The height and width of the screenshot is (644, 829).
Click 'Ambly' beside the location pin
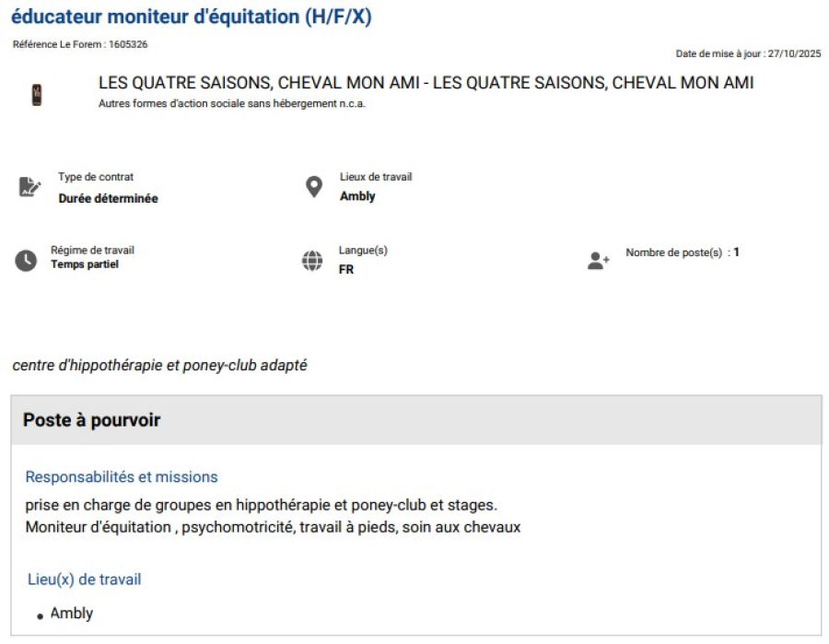coord(357,196)
